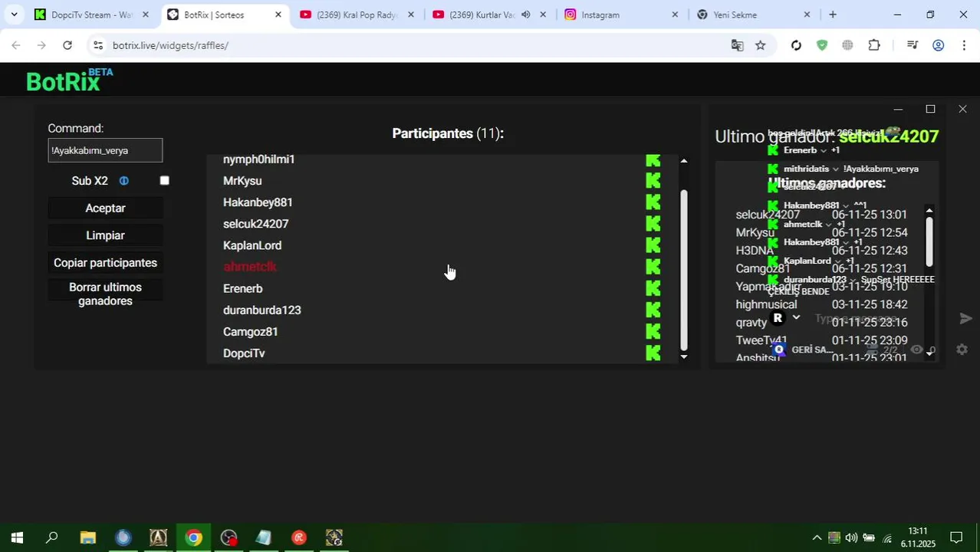Image resolution: width=980 pixels, height=552 pixels.
Task: Toggle the Sub X2 checkbox
Action: click(164, 181)
